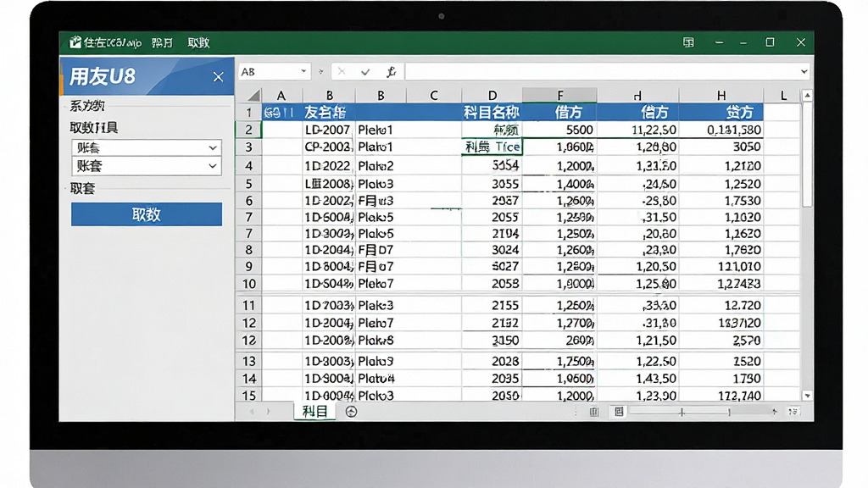Click the next sheet navigation arrow

(269, 411)
